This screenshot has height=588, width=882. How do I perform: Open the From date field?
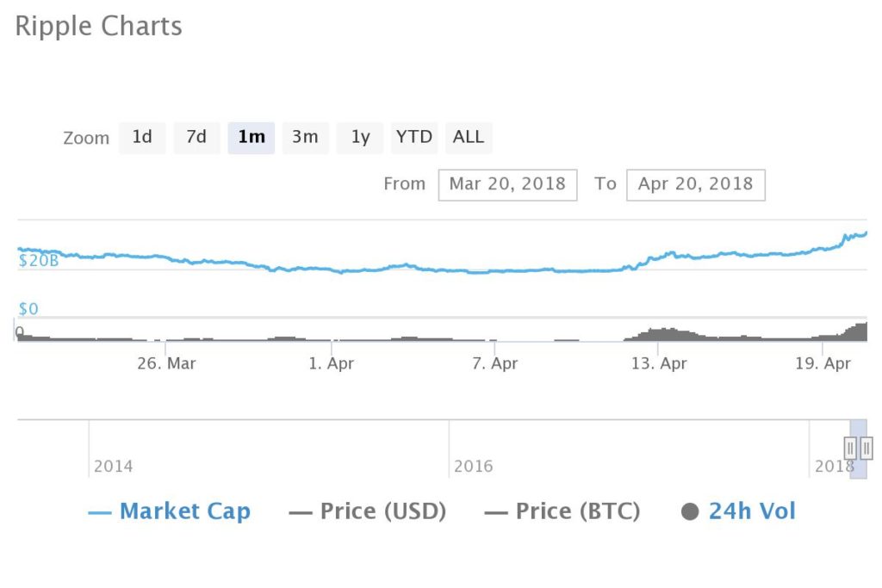(507, 183)
